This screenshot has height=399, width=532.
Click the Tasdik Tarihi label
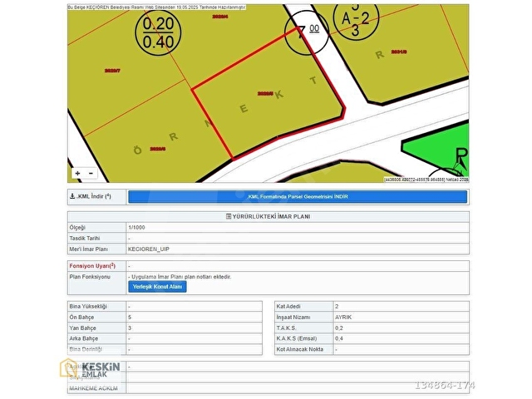coord(85,239)
